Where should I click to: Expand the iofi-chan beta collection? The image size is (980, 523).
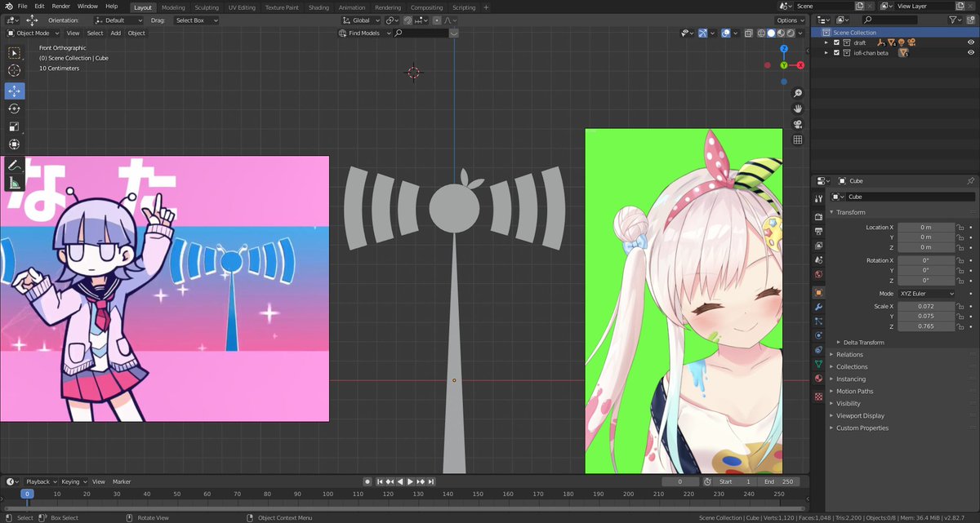826,53
